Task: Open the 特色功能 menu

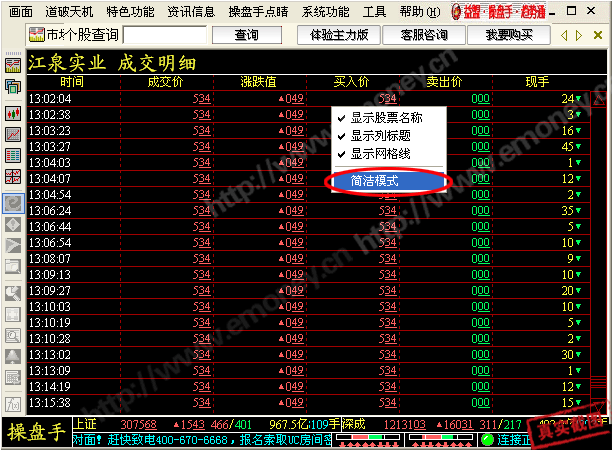Action: (158, 11)
